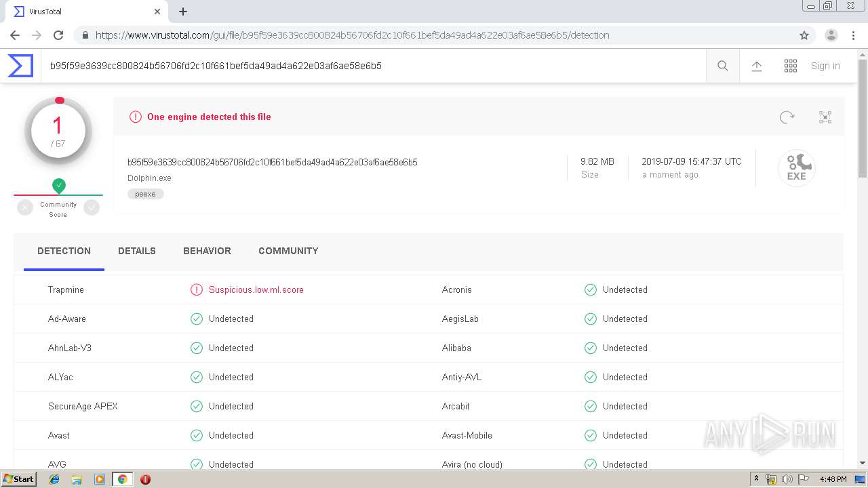Open Internet Explorer from the taskbar
Image resolution: width=868 pixels, height=488 pixels.
click(x=54, y=479)
